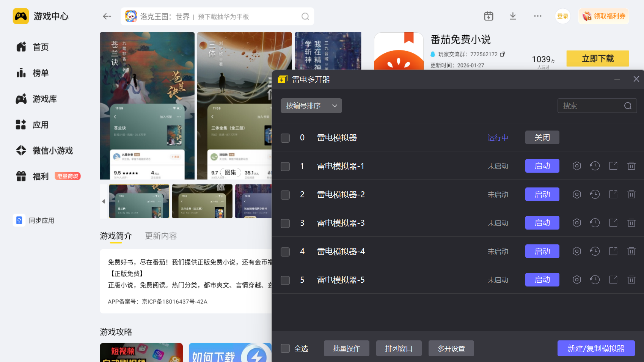
Task: Click the game center search box
Action: [x=217, y=16]
